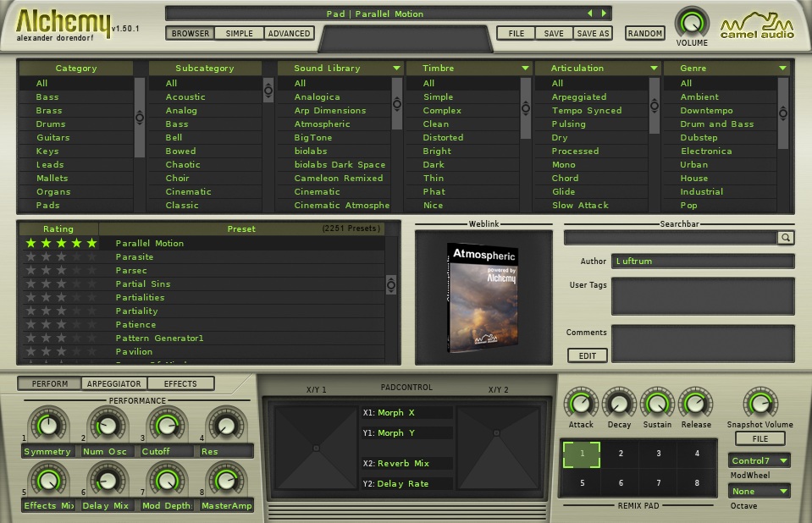Click the Cutoff performance knob

coord(167,425)
